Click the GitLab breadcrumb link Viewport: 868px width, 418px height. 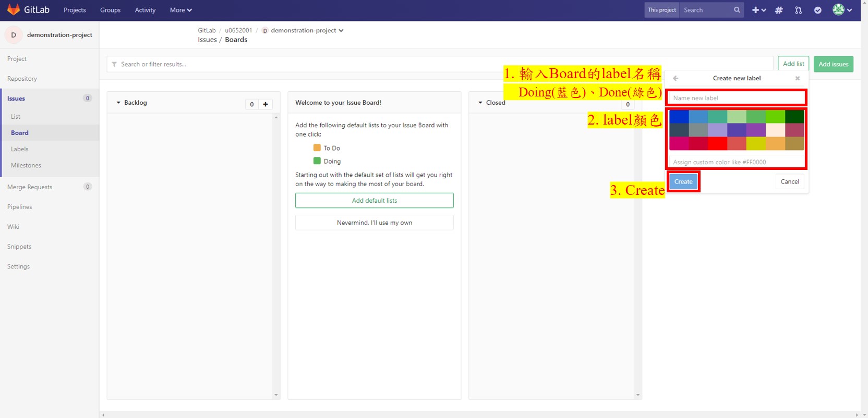point(207,30)
